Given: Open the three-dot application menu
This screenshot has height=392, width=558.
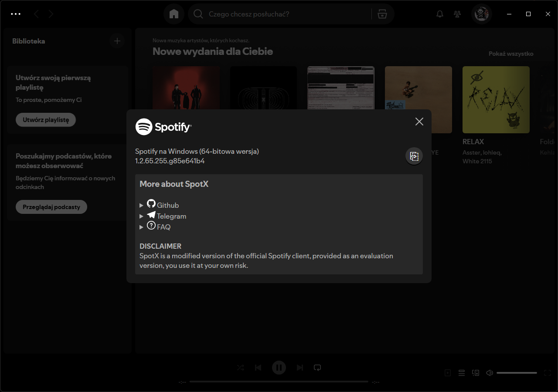Looking at the screenshot, I should [16, 14].
